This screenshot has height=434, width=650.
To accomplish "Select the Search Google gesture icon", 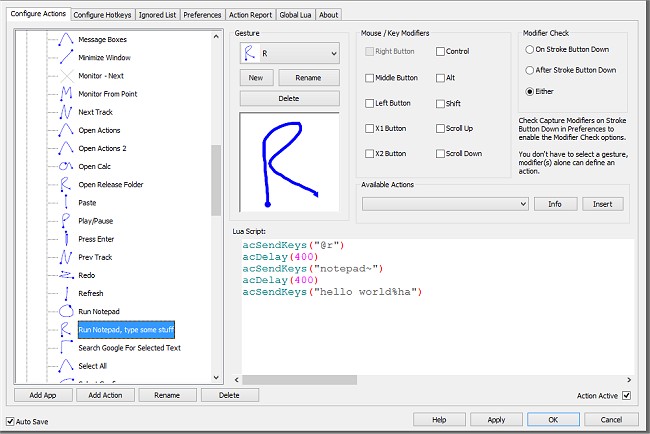I will 65,347.
